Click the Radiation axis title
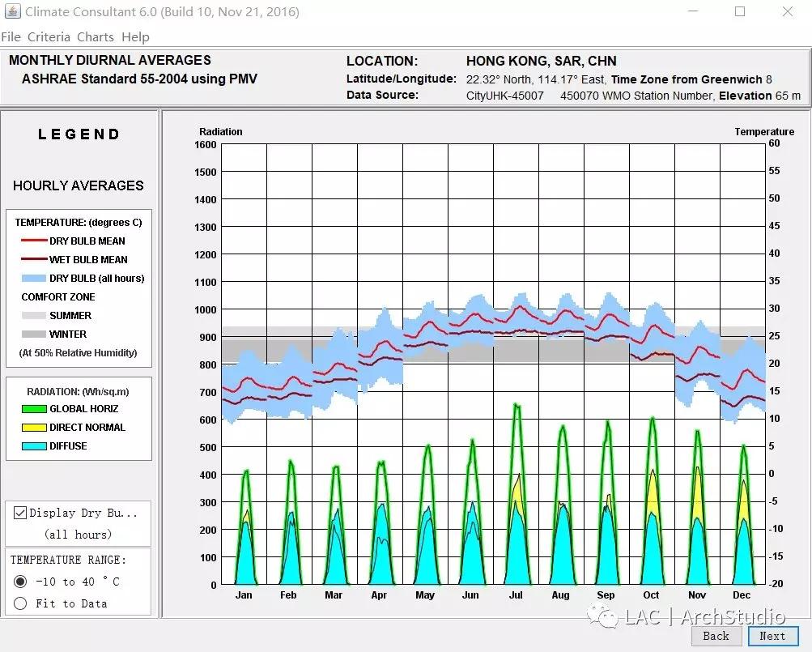 (220, 132)
